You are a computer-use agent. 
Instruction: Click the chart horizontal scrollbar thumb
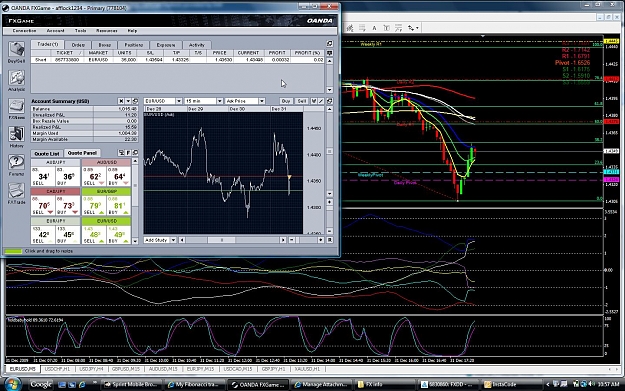(x=222, y=240)
